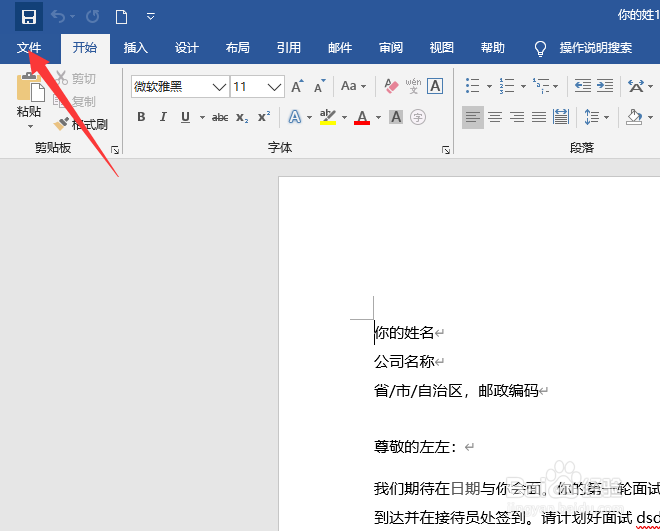Toggle left text alignment
660x531 pixels.
[x=473, y=117]
